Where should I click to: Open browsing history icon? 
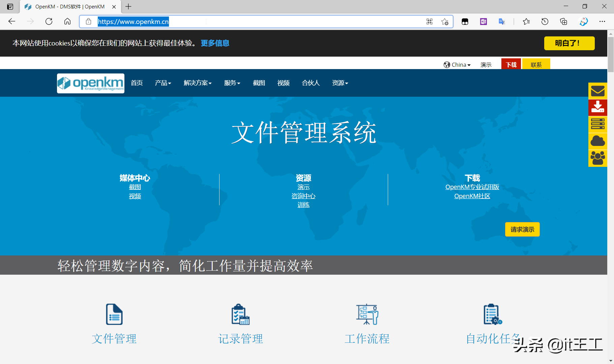pos(545,22)
